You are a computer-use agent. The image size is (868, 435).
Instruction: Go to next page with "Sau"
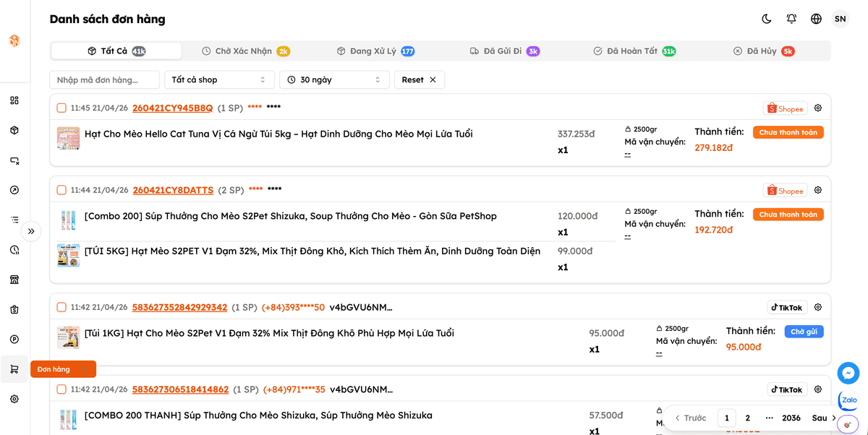pos(824,418)
